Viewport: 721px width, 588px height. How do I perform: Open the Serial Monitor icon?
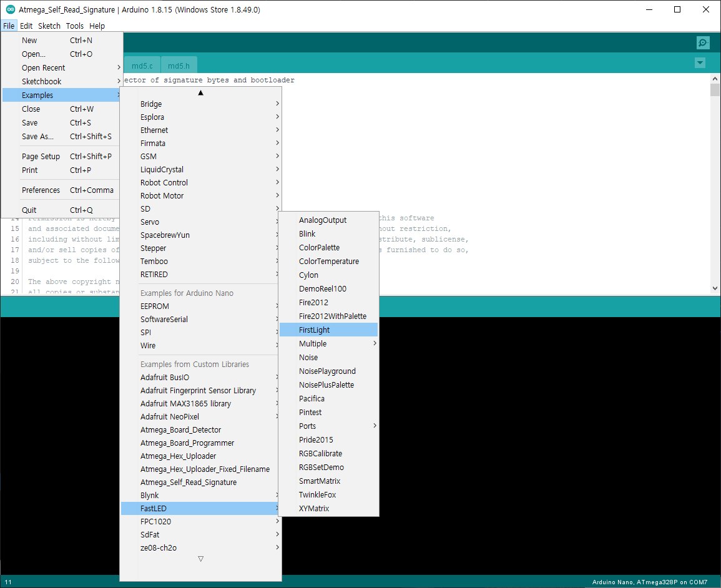point(703,42)
